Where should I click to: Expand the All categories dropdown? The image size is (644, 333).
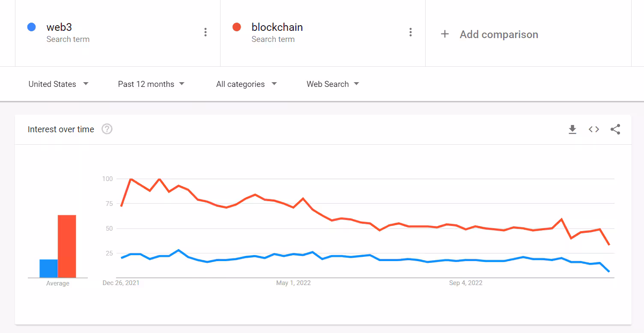coord(246,84)
